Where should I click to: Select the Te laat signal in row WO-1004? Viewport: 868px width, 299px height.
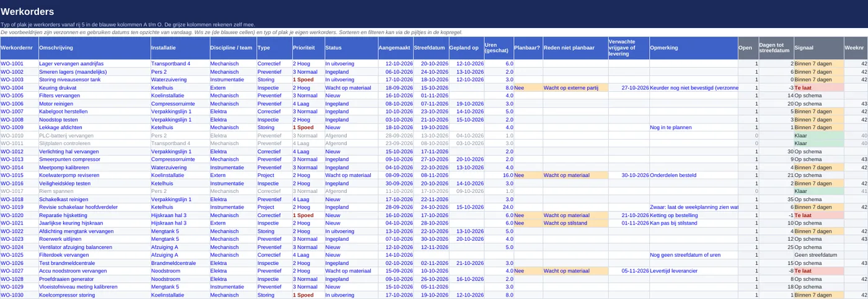818,87
